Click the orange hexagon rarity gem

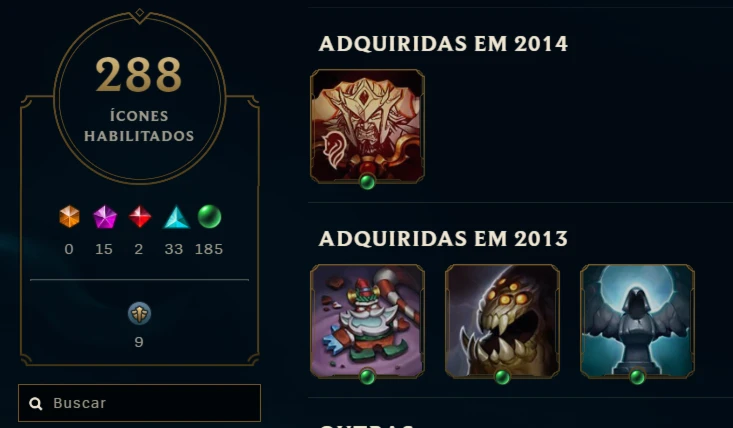[x=69, y=217]
